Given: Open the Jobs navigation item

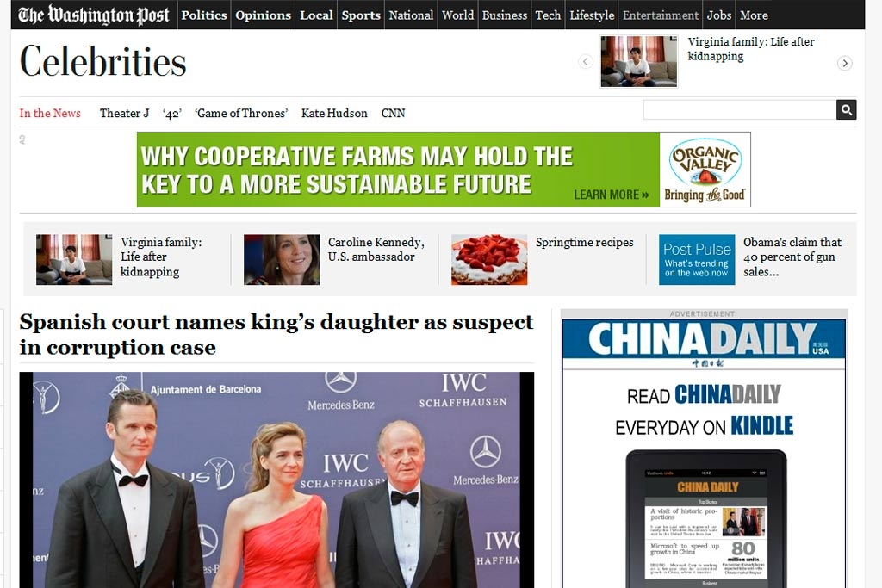Looking at the screenshot, I should click(718, 15).
